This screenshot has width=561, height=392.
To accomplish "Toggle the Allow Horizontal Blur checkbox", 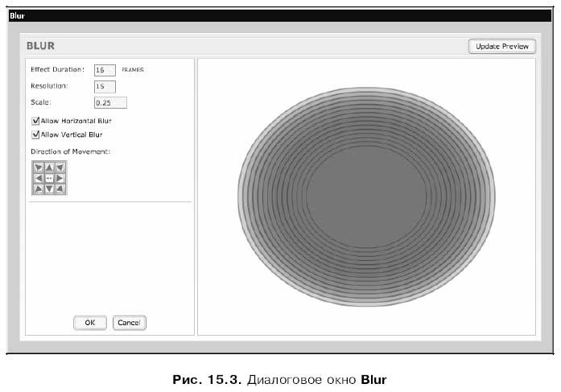I will [x=35, y=121].
